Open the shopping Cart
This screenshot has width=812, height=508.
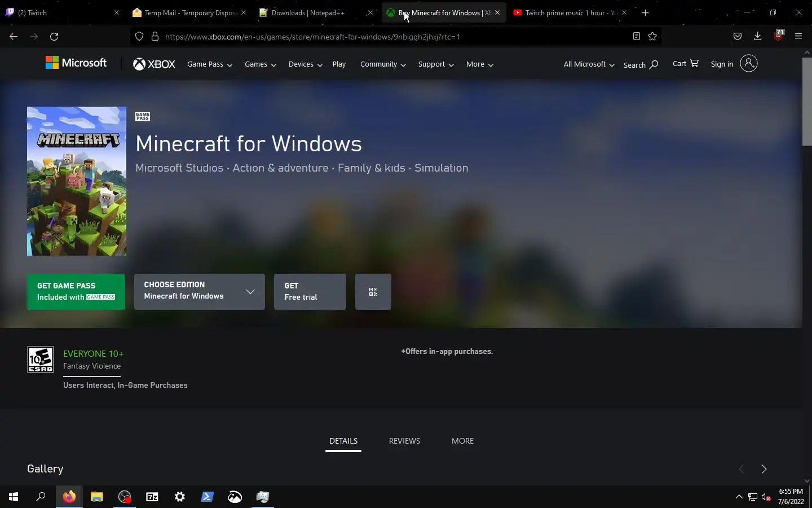click(x=686, y=64)
